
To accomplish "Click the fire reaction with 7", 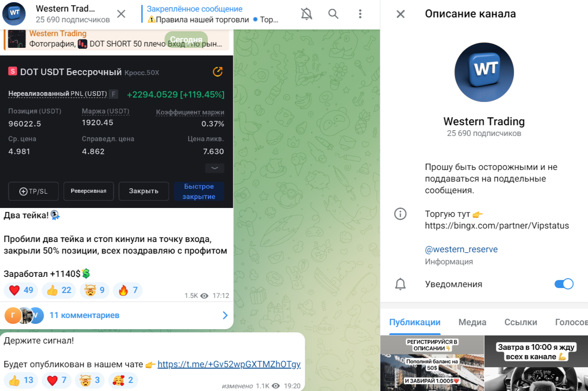I will [128, 290].
